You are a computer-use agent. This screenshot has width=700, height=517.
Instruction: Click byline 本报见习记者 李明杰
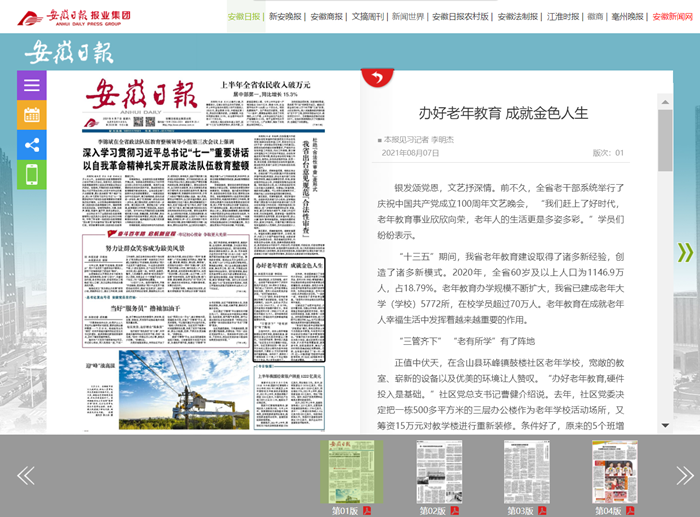tap(419, 140)
